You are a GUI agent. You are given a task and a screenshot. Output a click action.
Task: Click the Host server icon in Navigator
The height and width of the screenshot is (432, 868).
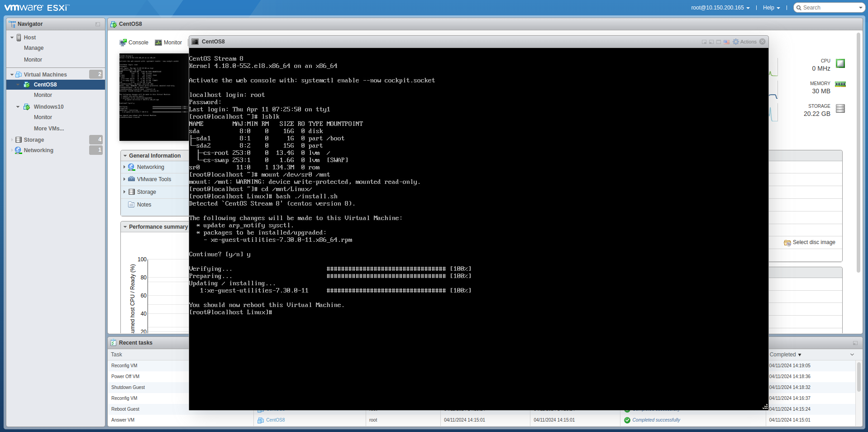coord(19,38)
